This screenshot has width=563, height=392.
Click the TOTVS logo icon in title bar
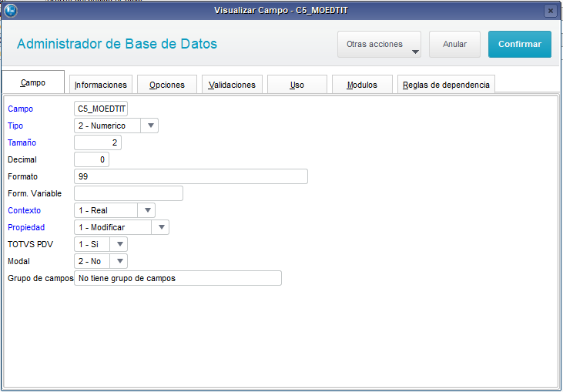point(11,11)
